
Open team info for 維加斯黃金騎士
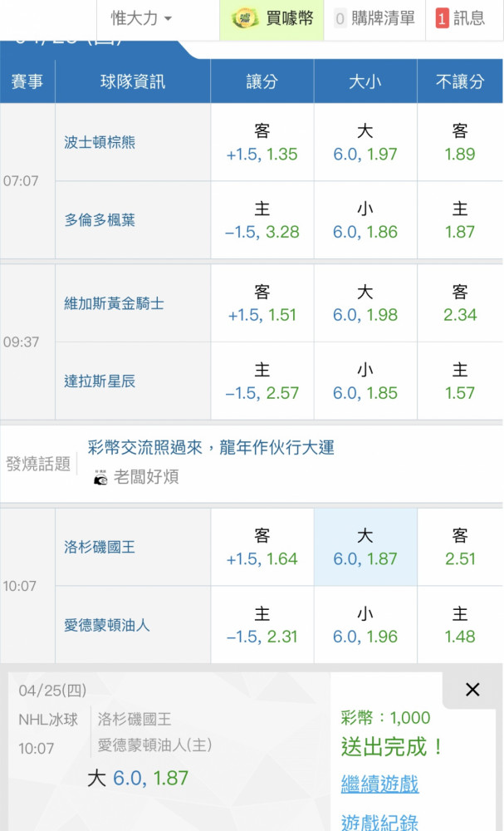coord(114,303)
